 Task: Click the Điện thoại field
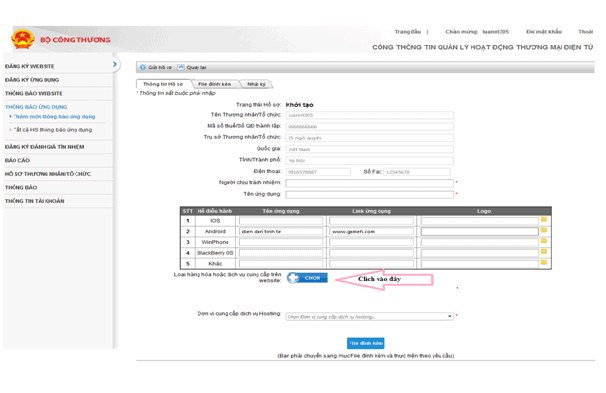(318, 172)
